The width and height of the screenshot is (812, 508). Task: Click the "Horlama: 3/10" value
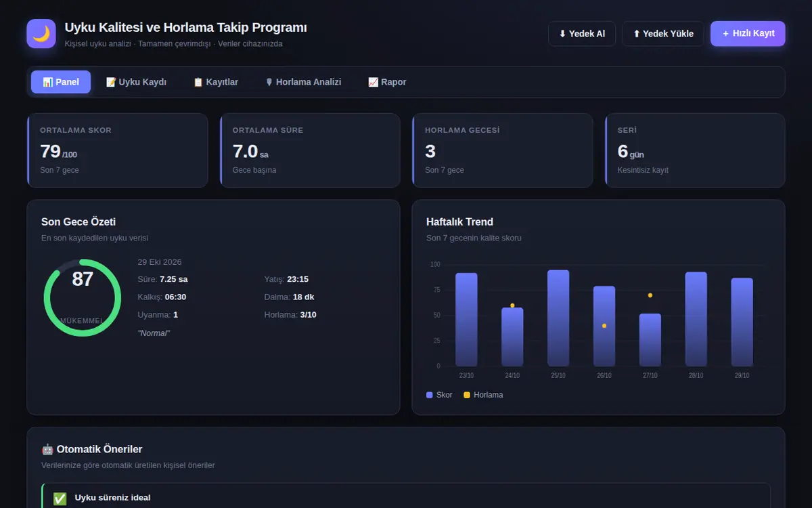290,314
